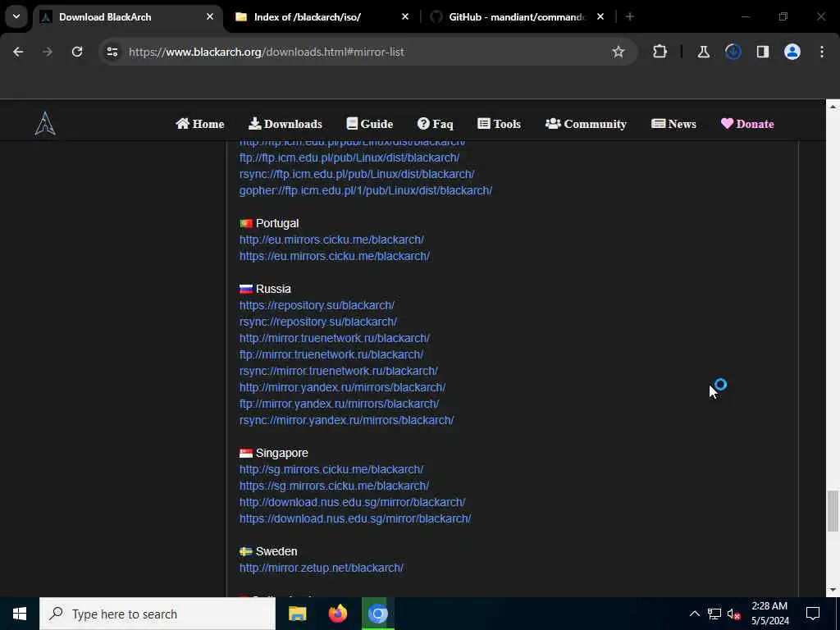Close the Index of /blackarch/iso/ tab
Image resolution: width=840 pixels, height=630 pixels.
point(405,17)
